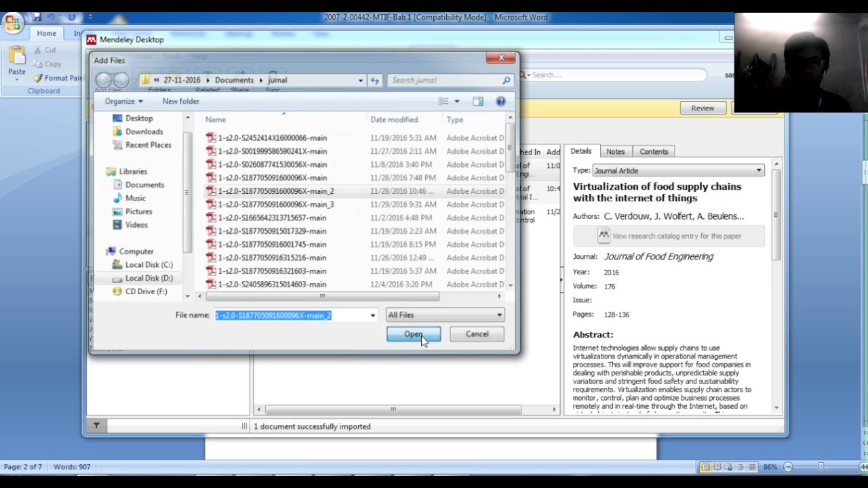Sort files by Name column header

click(216, 119)
